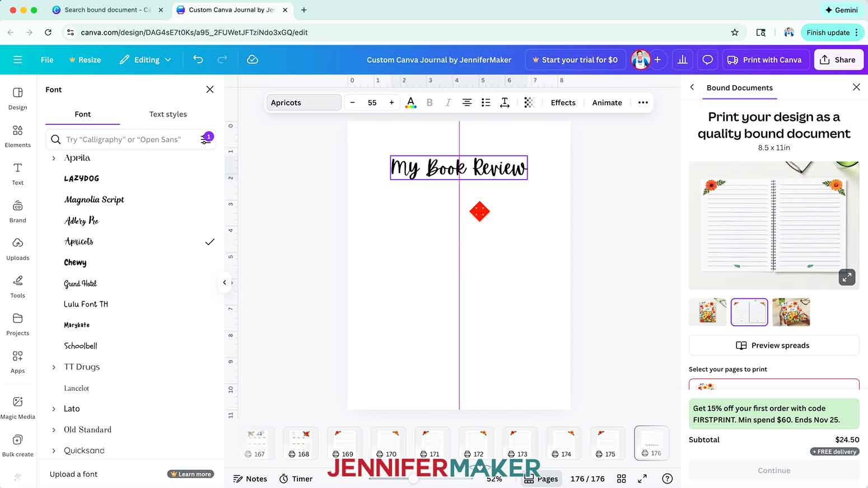Screen dimensions: 868x488
Task: Toggle italic formatting
Action: click(448, 102)
